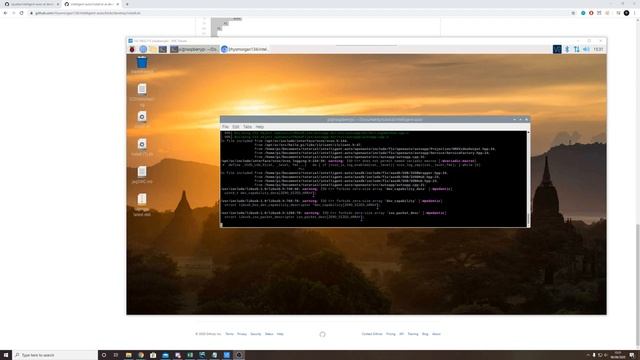Go back in browser
The image size is (640, 360).
(5, 13)
